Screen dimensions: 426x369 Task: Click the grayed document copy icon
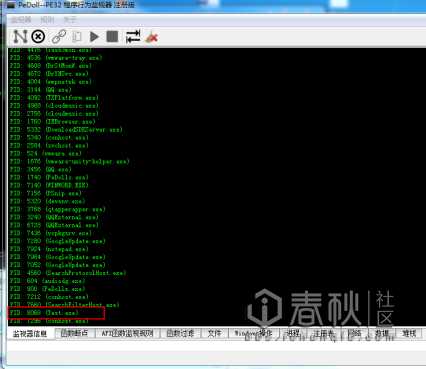click(77, 36)
